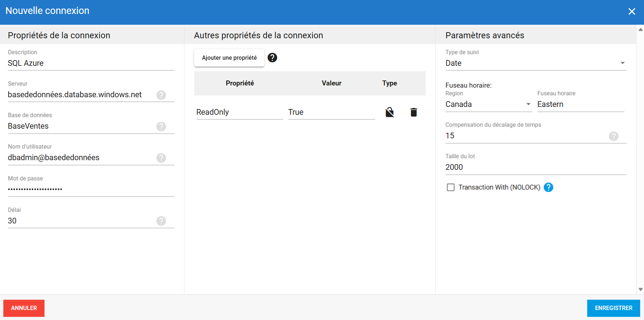Click the Description field with SQL Azure
The width and height of the screenshot is (644, 320).
click(x=91, y=63)
